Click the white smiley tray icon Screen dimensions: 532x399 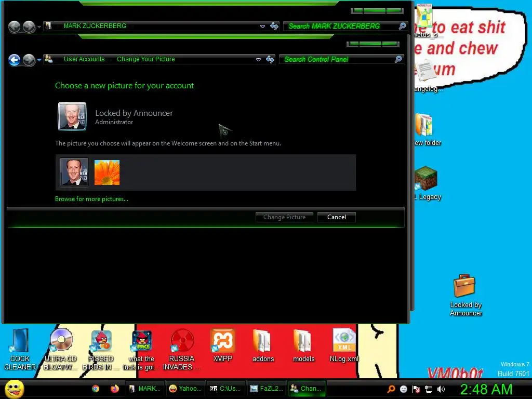coord(403,389)
